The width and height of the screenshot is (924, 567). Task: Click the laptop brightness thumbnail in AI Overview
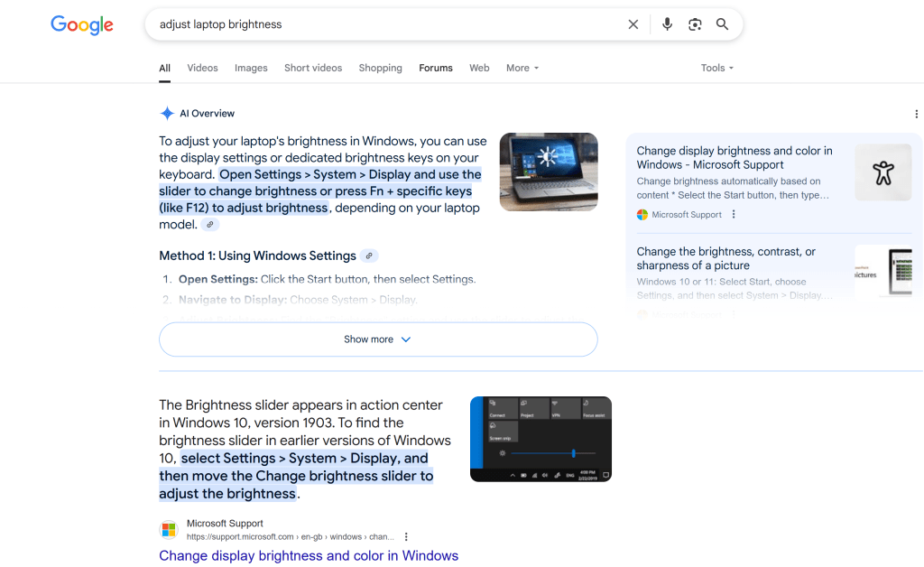(x=549, y=172)
